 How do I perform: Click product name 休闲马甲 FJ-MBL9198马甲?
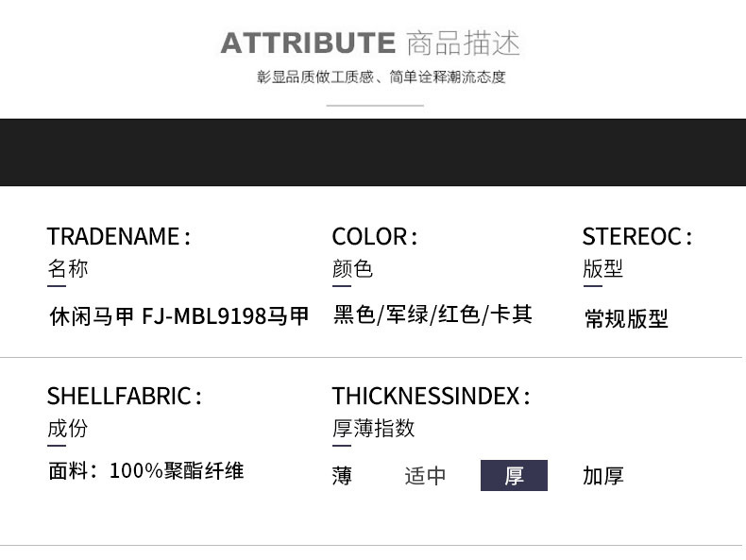click(179, 316)
